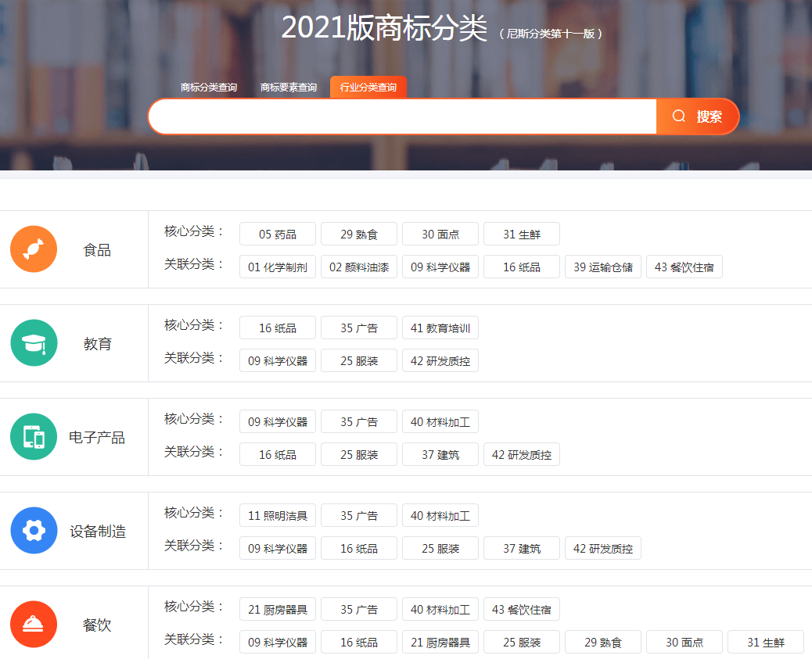
Task: Switch to the 商标分类查询 tab
Action: (209, 88)
